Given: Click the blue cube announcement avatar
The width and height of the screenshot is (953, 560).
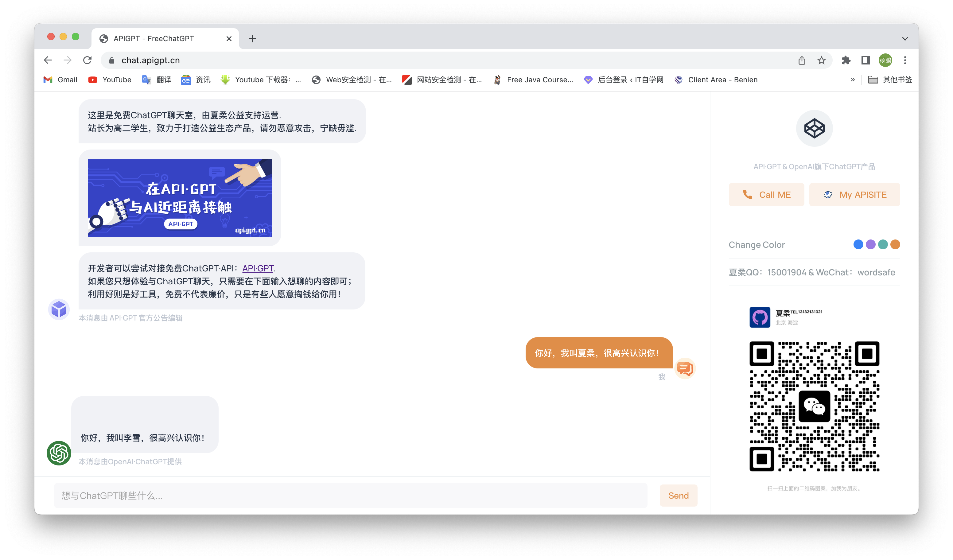Looking at the screenshot, I should 59,310.
